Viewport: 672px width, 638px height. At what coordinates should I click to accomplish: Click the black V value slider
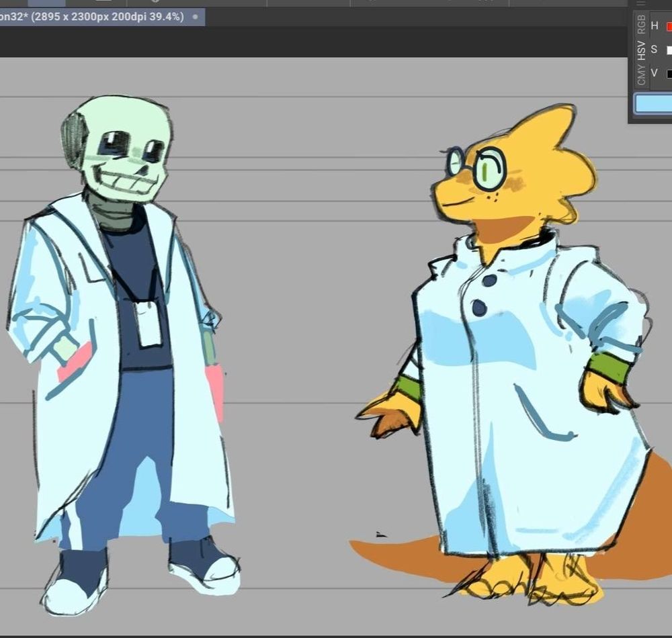click(669, 74)
